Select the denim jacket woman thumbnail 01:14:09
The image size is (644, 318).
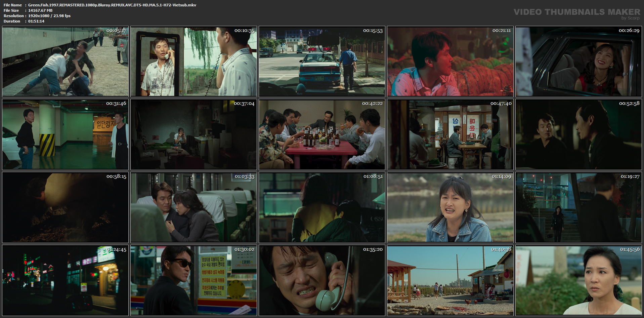click(450, 207)
